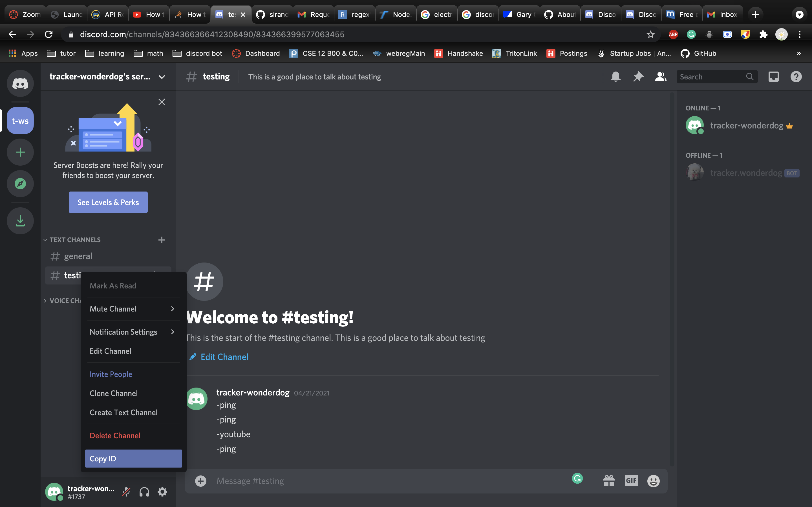Click the Add a Server plus icon
This screenshot has height=507, width=812.
[20, 152]
